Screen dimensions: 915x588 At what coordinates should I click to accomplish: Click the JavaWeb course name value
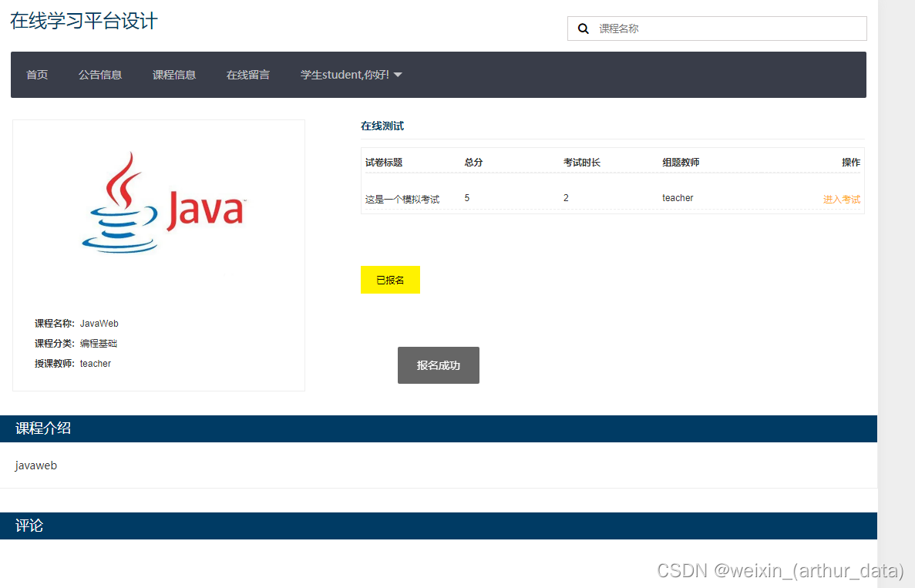pyautogui.click(x=99, y=323)
